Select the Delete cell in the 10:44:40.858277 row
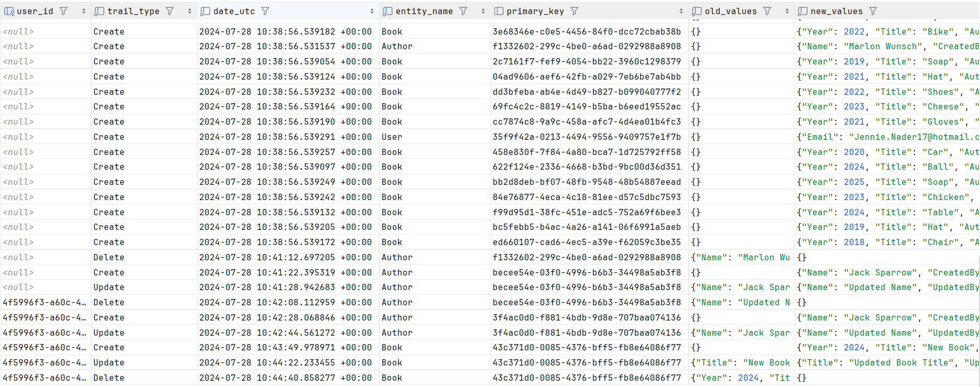 (x=144, y=378)
